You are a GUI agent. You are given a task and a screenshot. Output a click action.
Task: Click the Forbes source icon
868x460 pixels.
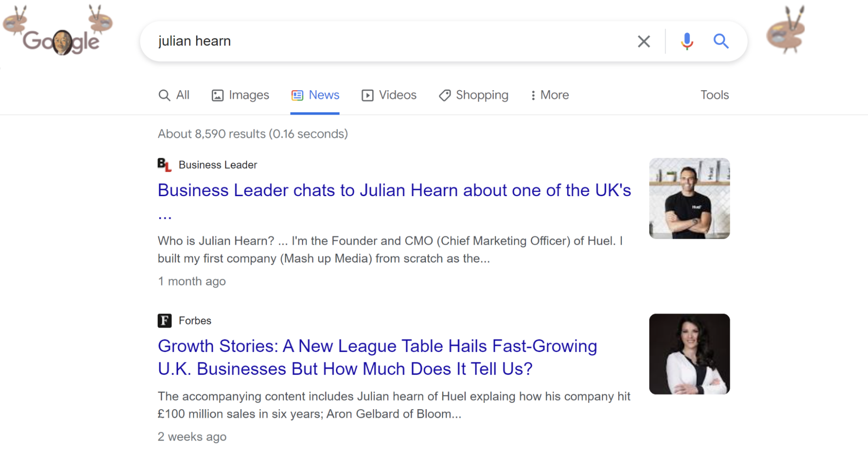164,320
